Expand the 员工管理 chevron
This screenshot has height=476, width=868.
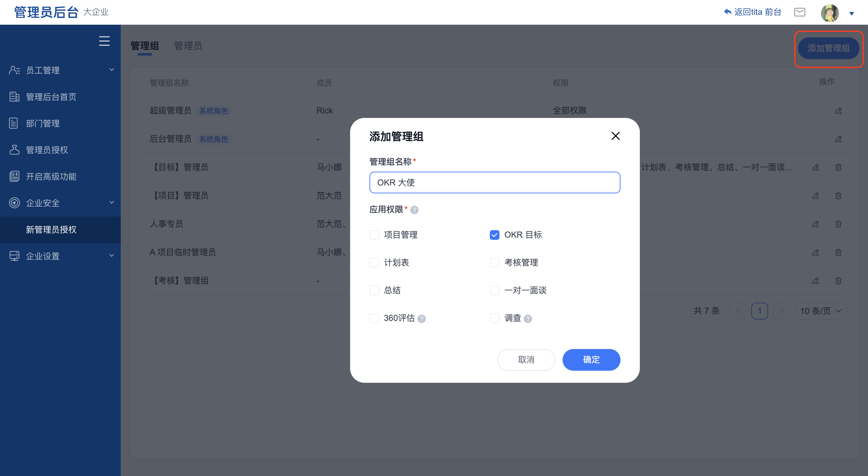pyautogui.click(x=112, y=70)
